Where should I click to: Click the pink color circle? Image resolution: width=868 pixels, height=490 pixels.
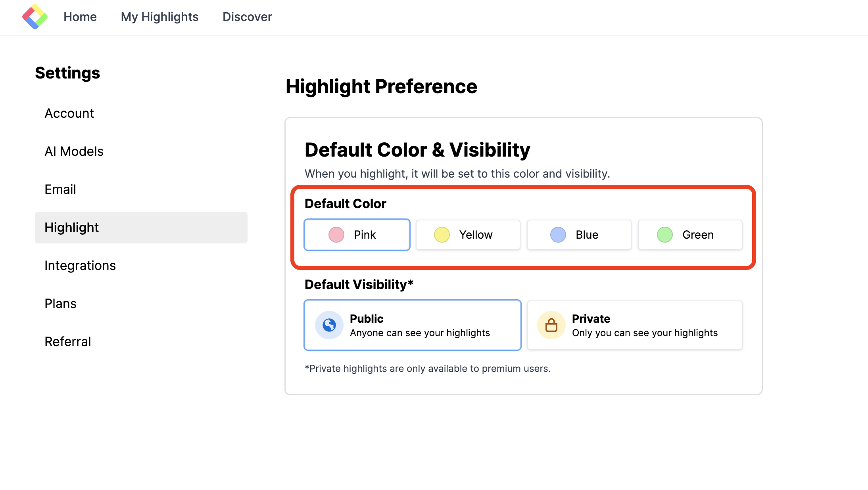pos(336,235)
